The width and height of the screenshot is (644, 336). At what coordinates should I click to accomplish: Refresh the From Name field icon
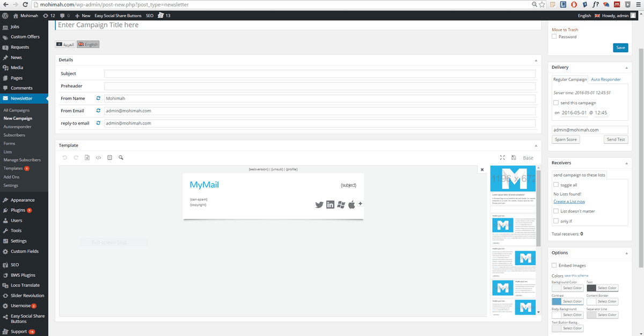(98, 98)
